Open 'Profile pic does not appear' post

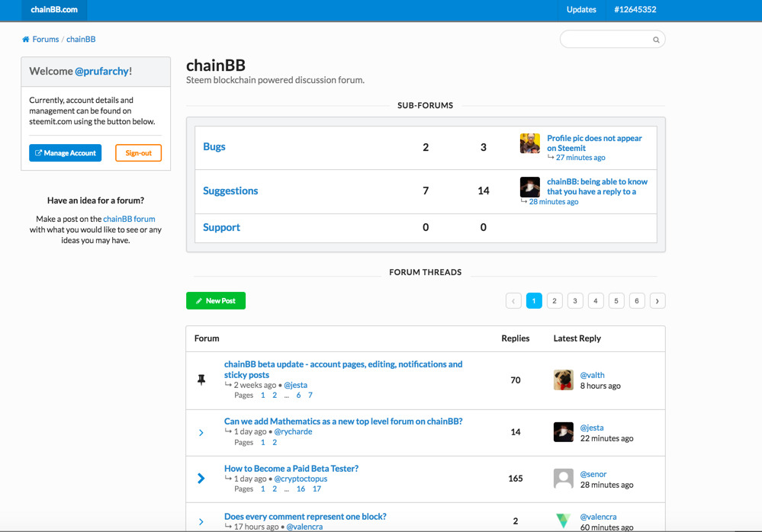pos(594,143)
